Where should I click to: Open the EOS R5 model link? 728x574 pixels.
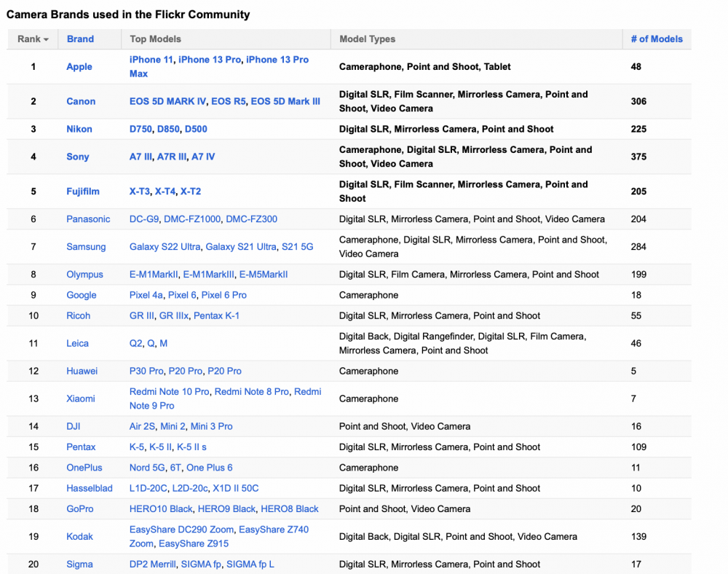(229, 101)
